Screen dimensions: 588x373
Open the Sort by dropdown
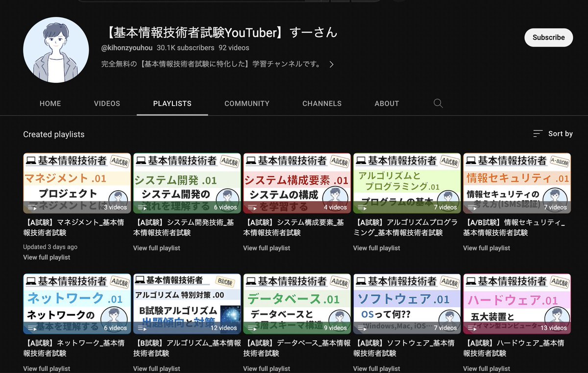click(553, 134)
